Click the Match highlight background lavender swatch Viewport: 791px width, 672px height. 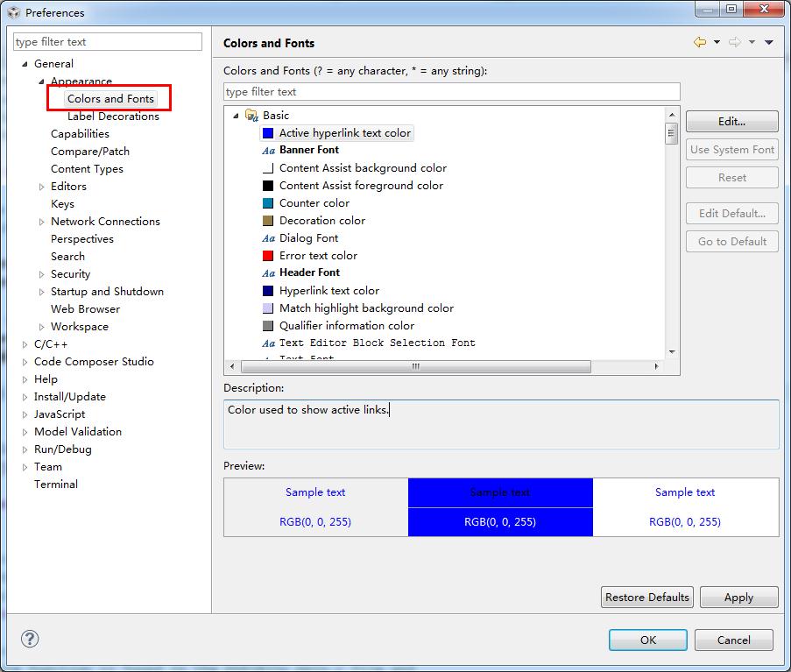tap(268, 308)
